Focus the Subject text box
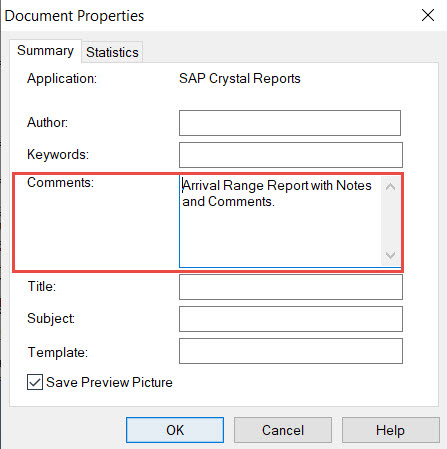 (x=291, y=319)
